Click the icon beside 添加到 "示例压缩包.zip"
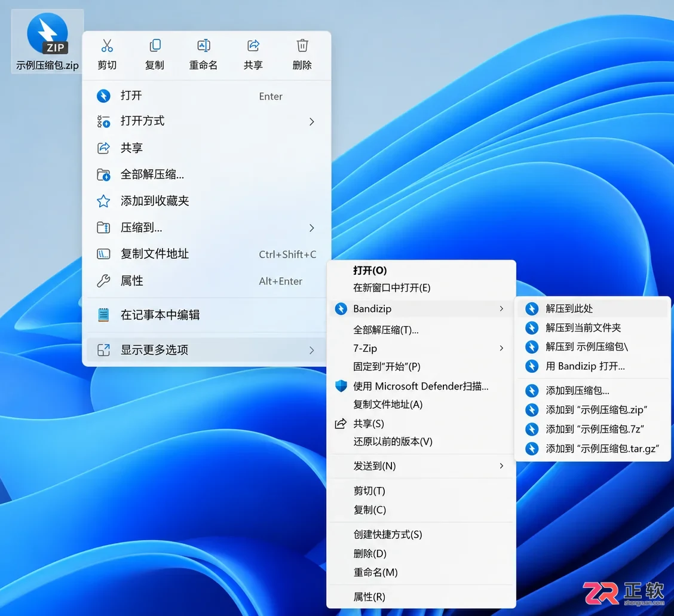This screenshot has height=616, width=674. click(x=532, y=410)
